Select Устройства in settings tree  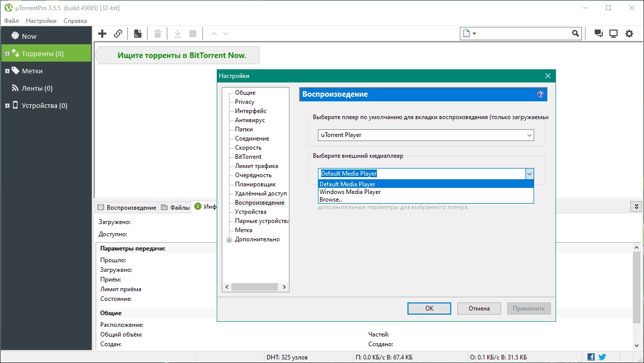pyautogui.click(x=251, y=212)
